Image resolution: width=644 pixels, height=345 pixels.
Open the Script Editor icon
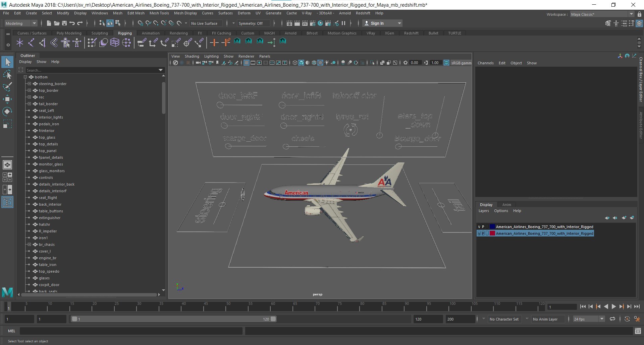pyautogui.click(x=638, y=331)
